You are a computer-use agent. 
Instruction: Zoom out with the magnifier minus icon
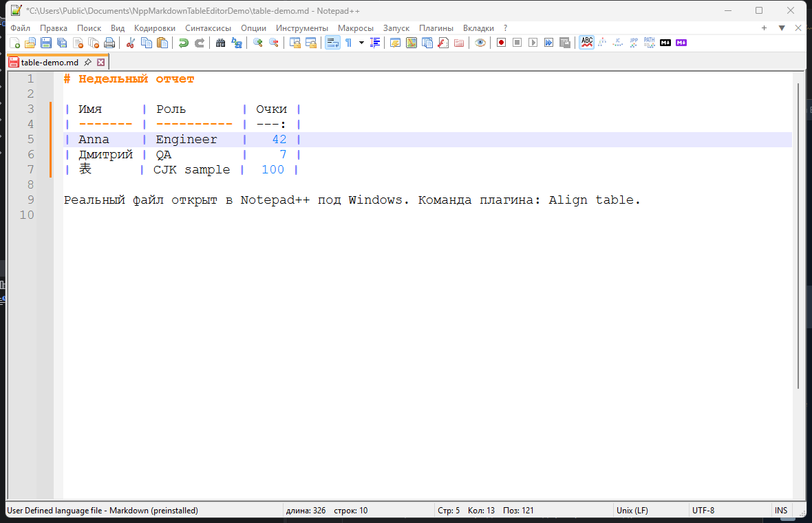[273, 43]
